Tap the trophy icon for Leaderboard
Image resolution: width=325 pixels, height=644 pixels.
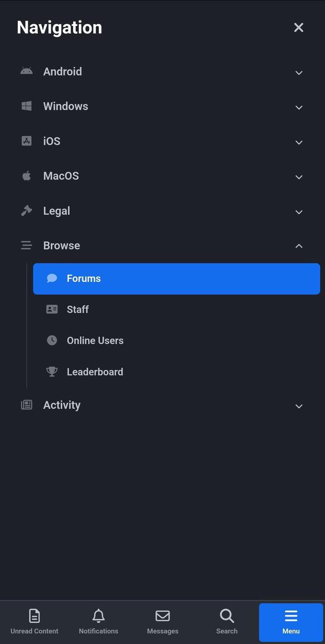pyautogui.click(x=52, y=371)
